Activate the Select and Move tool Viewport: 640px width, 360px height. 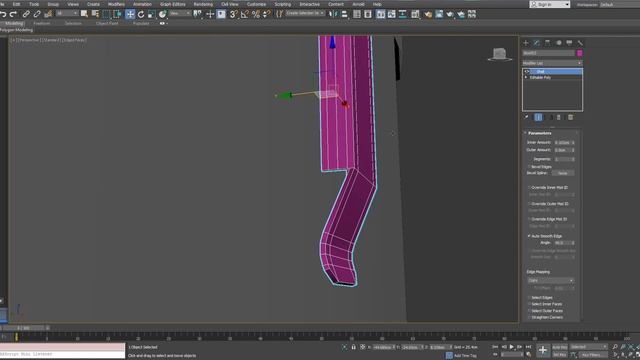pyautogui.click(x=130, y=14)
